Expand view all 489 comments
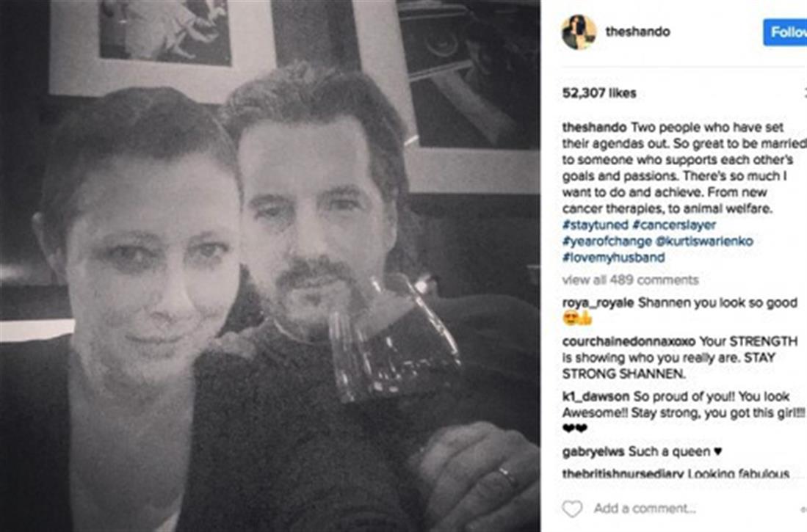The height and width of the screenshot is (532, 807). click(630, 280)
